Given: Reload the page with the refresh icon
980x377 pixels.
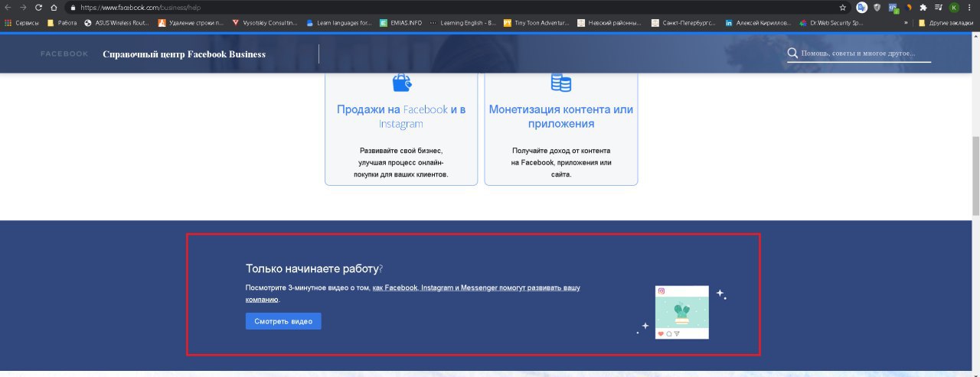Looking at the screenshot, I should [38, 7].
